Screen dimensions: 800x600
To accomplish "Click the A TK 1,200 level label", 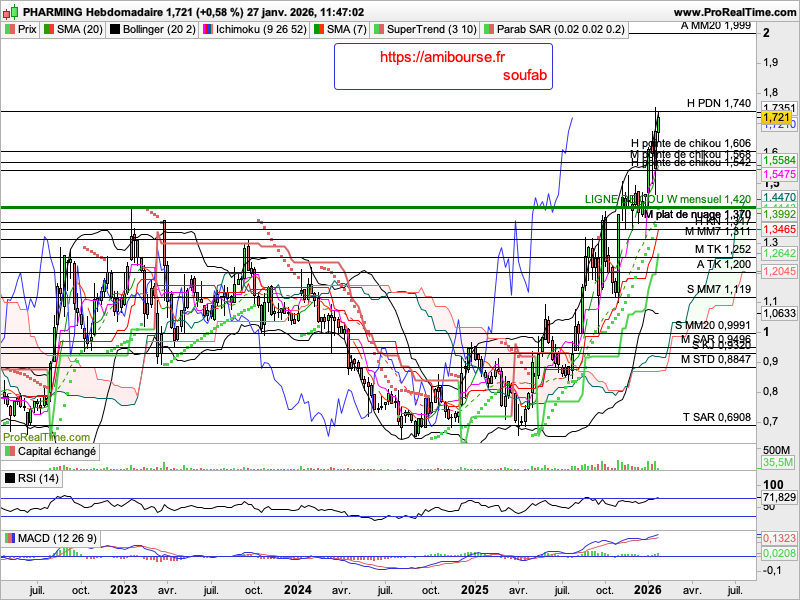I will coord(724,264).
